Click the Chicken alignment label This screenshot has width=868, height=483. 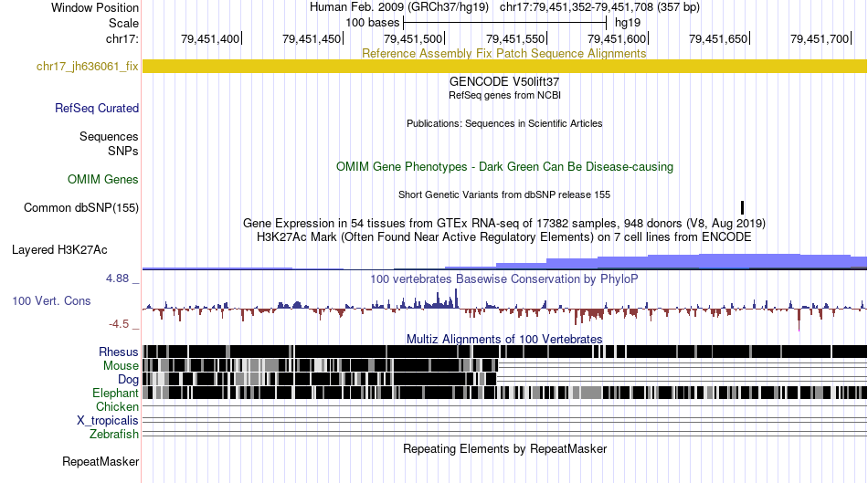pyautogui.click(x=117, y=406)
